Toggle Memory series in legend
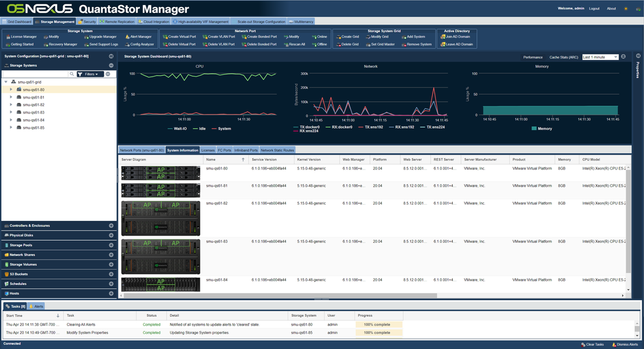This screenshot has width=644, height=349. coord(542,129)
